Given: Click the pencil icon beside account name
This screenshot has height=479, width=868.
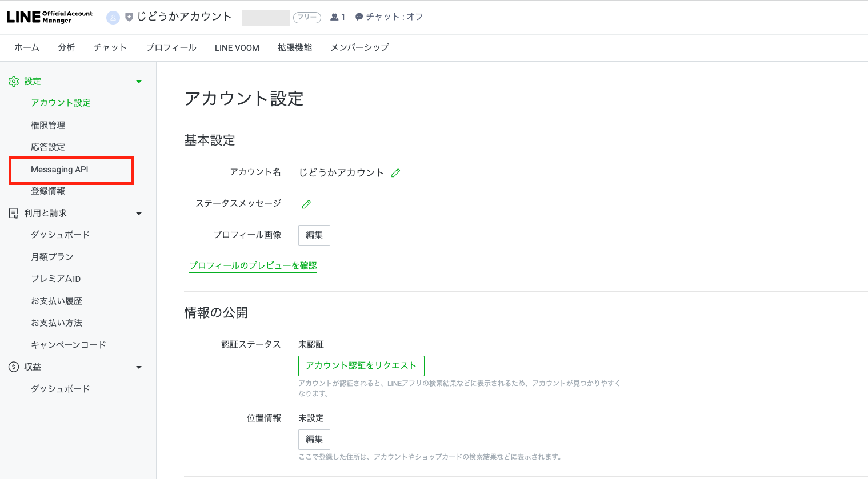Looking at the screenshot, I should point(395,173).
